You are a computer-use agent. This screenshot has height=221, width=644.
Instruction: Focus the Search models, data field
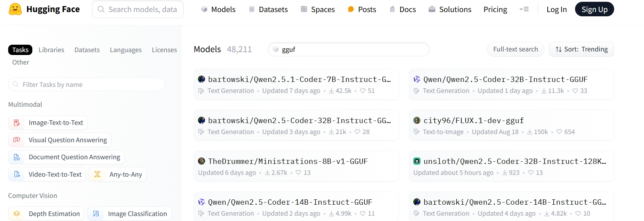point(138,9)
